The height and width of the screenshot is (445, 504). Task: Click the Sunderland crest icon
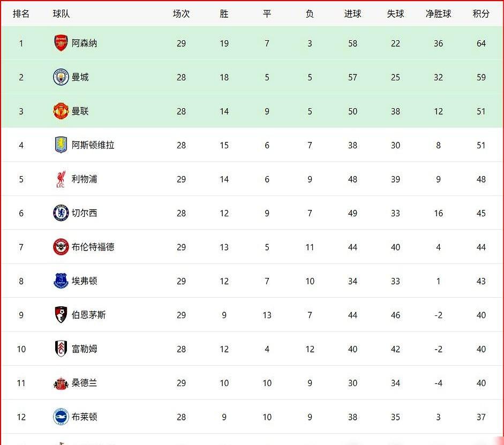click(x=61, y=383)
